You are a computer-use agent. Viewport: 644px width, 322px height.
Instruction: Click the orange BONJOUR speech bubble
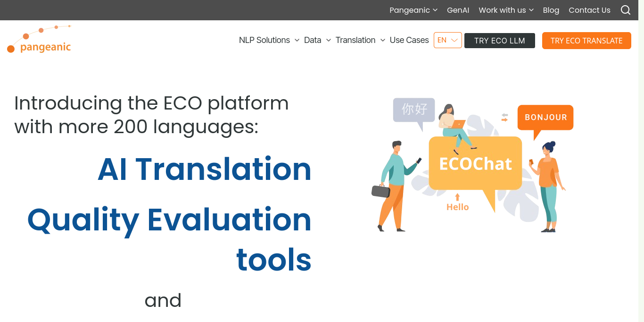point(545,117)
